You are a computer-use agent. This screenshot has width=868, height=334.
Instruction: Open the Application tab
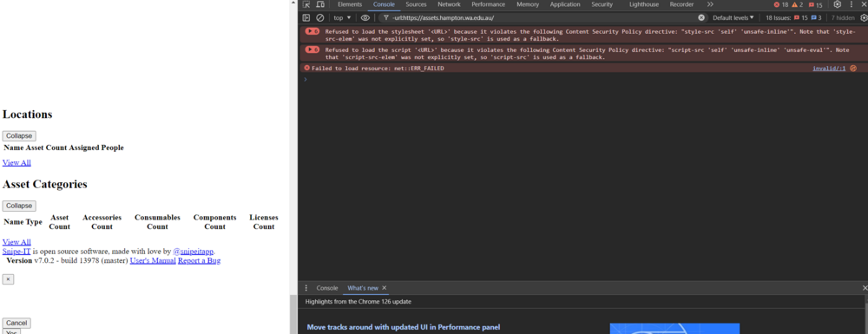pyautogui.click(x=565, y=4)
